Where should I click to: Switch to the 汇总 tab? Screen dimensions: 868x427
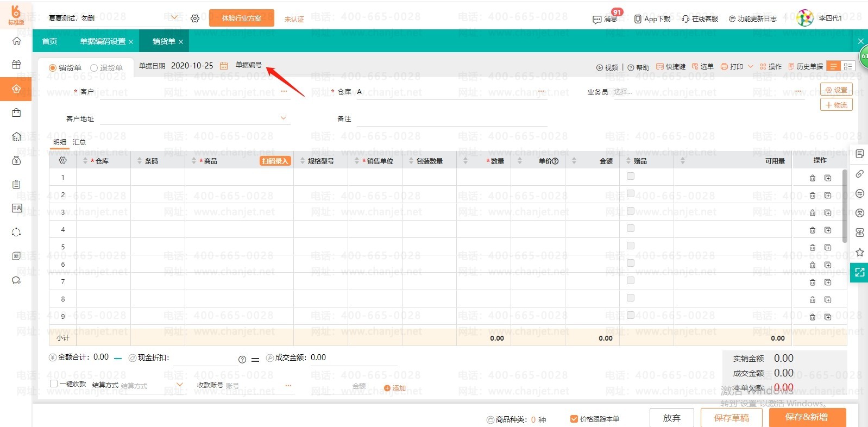79,142
